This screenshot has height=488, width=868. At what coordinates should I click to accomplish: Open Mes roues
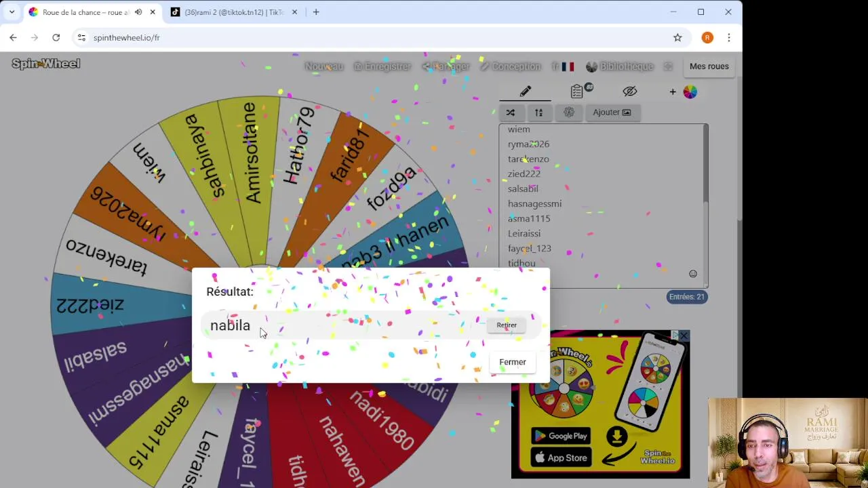(709, 66)
